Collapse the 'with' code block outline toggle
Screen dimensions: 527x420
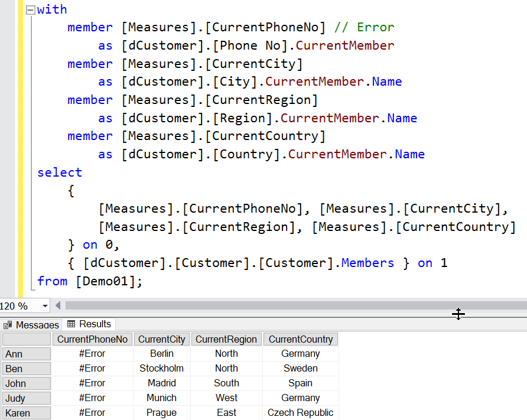[31, 10]
